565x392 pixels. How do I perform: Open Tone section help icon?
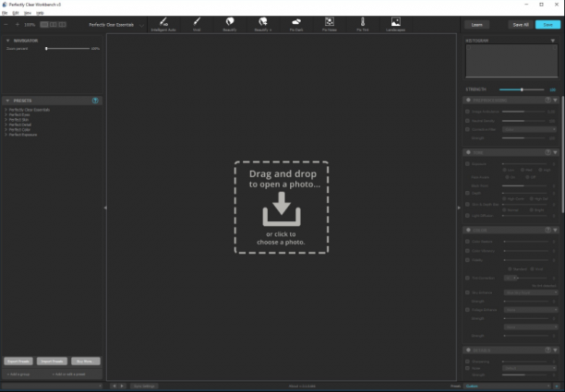[x=547, y=152]
